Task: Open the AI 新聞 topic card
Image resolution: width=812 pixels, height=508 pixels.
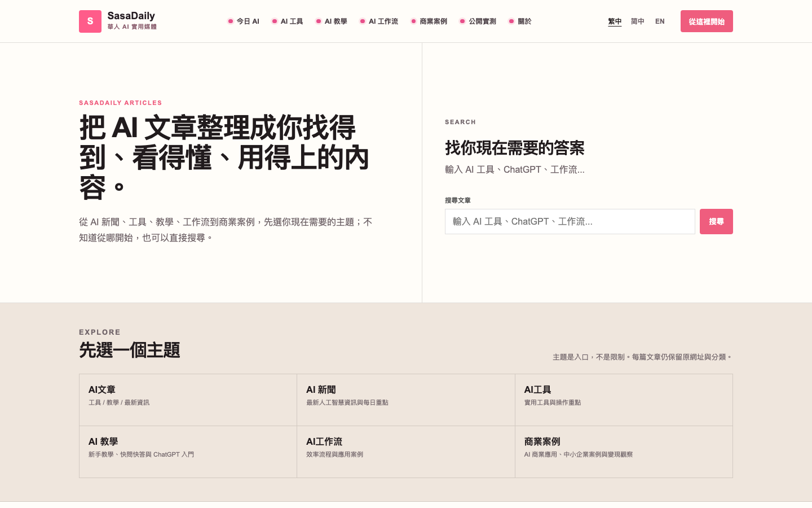Action: click(x=406, y=400)
